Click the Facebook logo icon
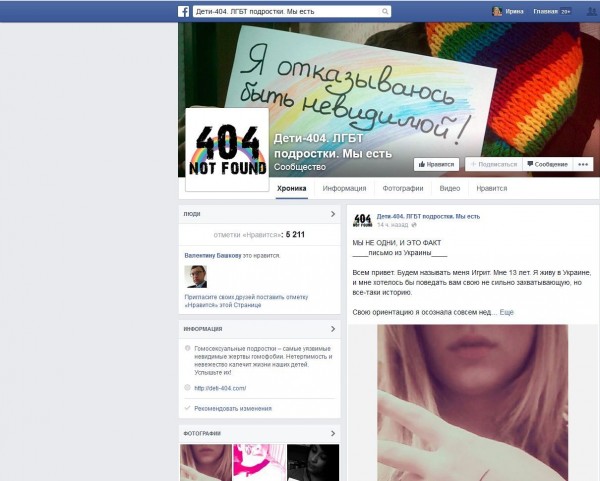Viewport: 600px width, 481px height. tap(185, 11)
